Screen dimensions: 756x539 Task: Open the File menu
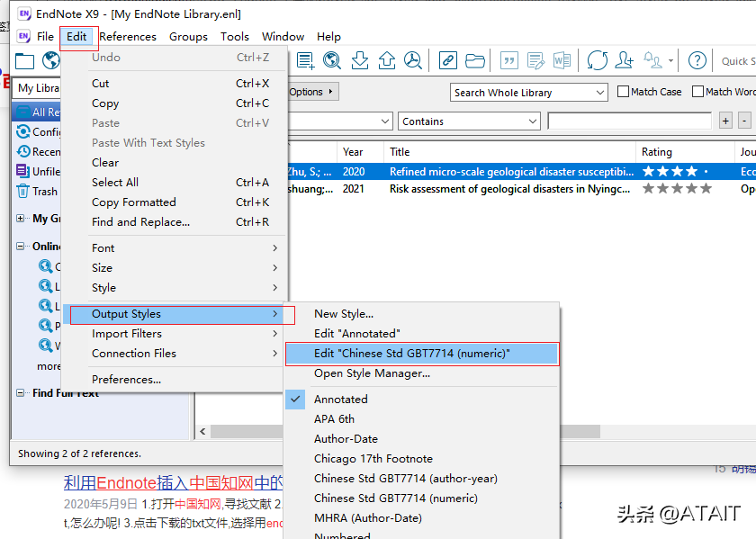[x=45, y=37]
